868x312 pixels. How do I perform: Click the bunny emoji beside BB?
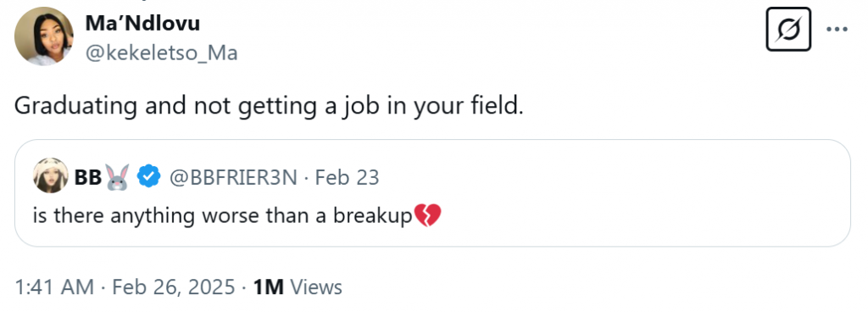(x=117, y=177)
